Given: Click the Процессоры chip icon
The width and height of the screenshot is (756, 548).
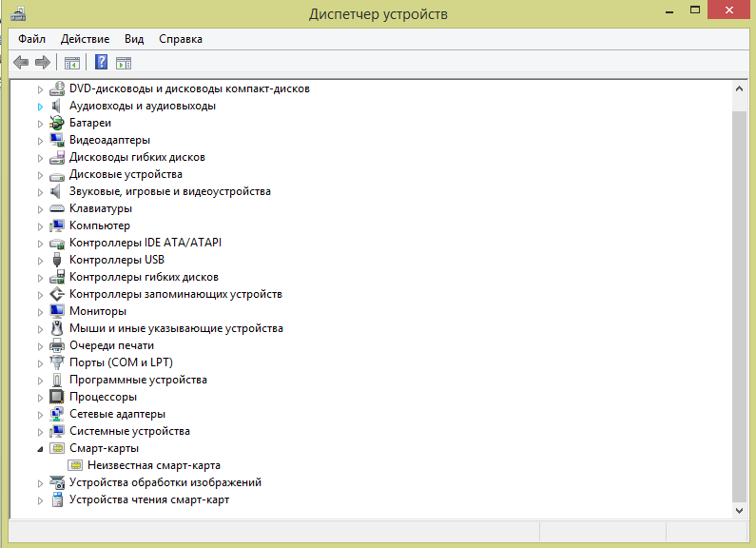Looking at the screenshot, I should point(57,397).
